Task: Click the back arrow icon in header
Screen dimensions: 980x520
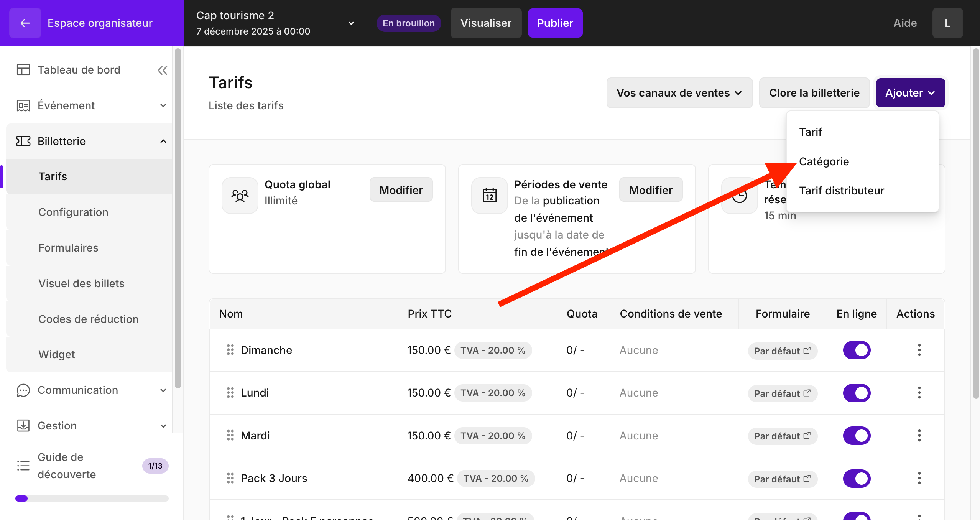Action: tap(25, 23)
